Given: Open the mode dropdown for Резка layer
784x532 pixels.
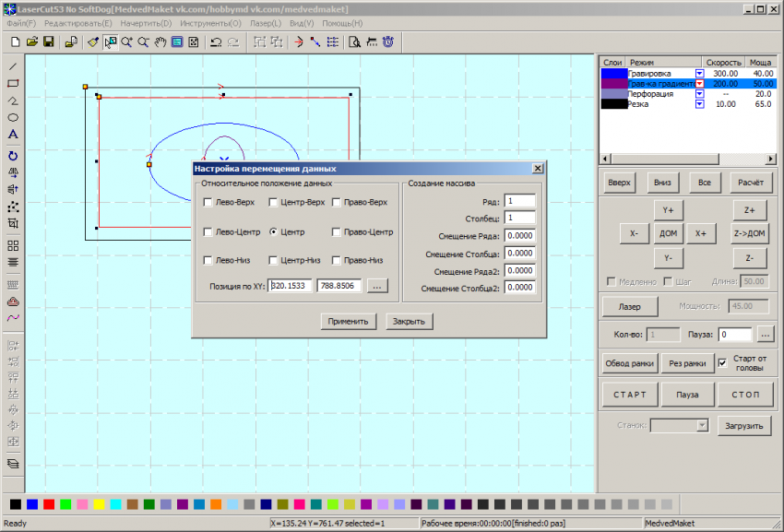Looking at the screenshot, I should [699, 104].
